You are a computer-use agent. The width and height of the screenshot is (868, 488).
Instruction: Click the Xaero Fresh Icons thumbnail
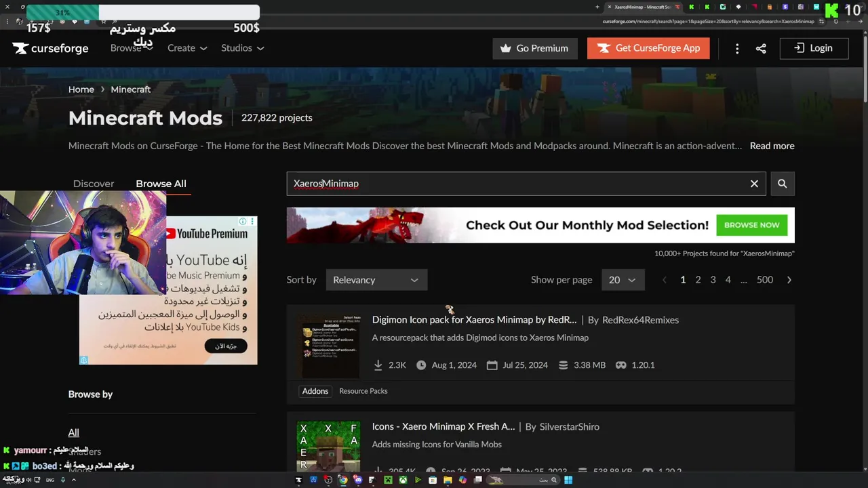pos(328,446)
